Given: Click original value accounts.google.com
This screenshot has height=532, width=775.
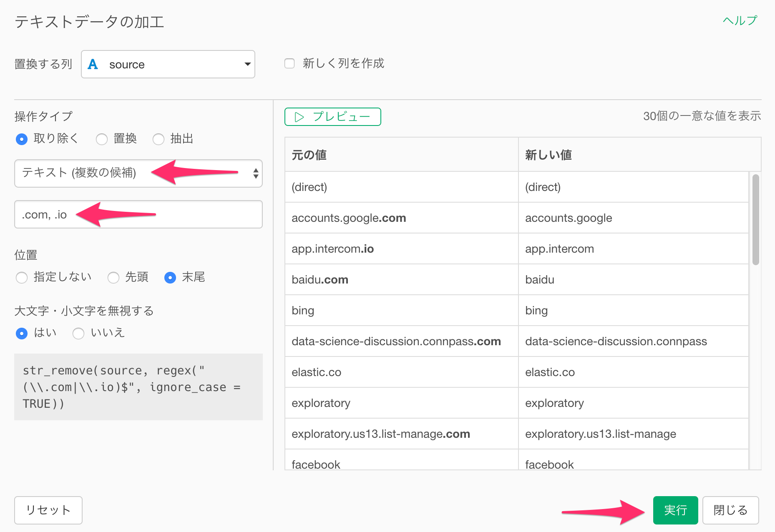Looking at the screenshot, I should tap(349, 218).
